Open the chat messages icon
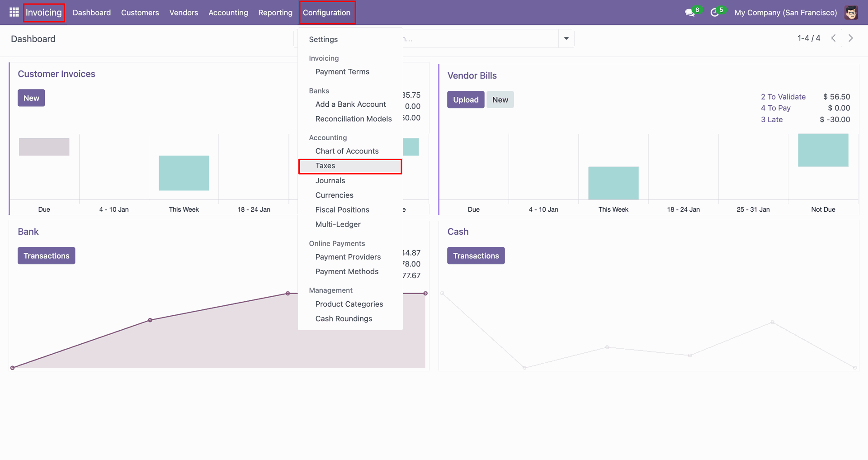868x460 pixels. click(689, 13)
